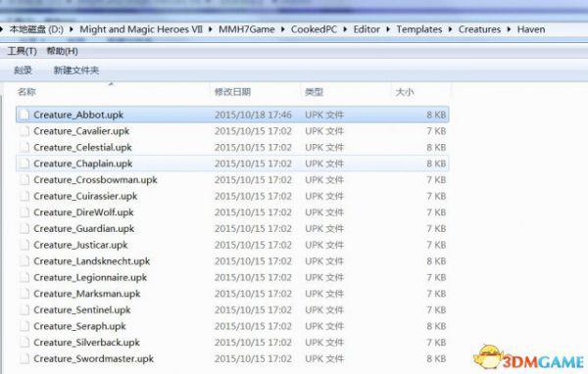Open the 工具(T) menu

coord(23,51)
